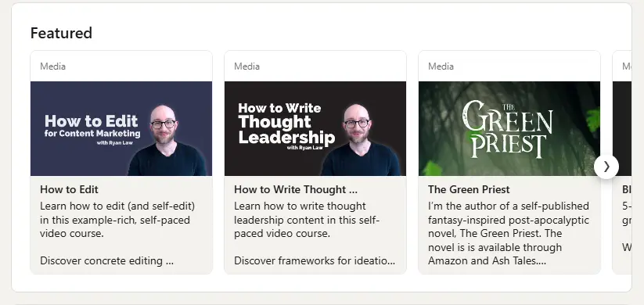Click "Media" label on Thought Leadership card
Screen dimensions: 644x305
tap(246, 66)
